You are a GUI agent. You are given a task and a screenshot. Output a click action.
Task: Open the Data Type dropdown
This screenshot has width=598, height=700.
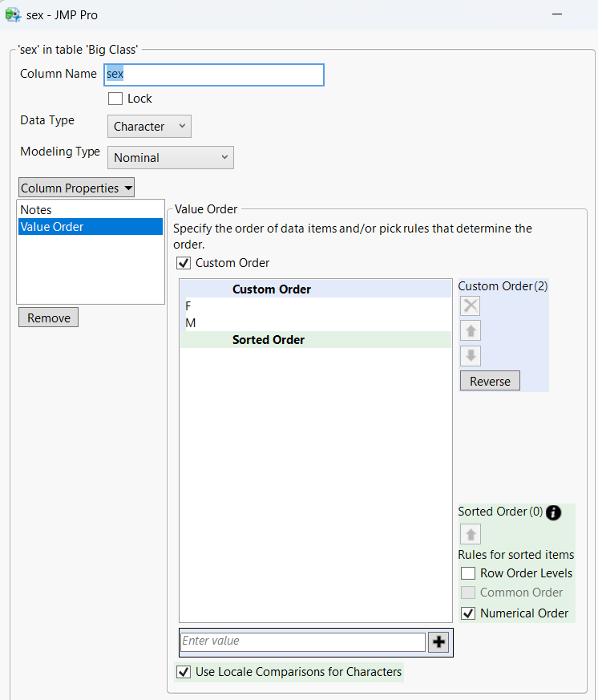[x=149, y=127]
